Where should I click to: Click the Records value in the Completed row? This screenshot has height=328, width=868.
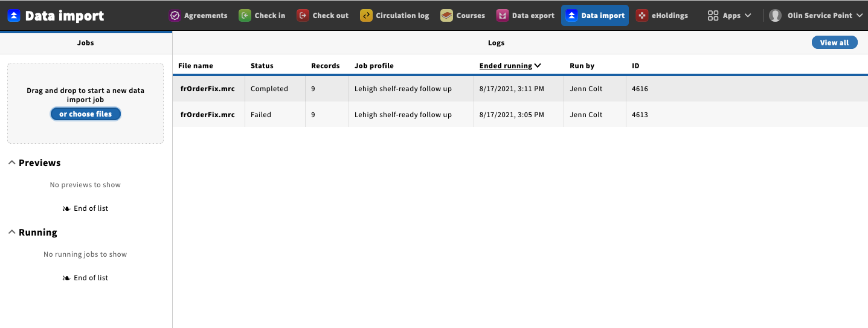pos(313,89)
